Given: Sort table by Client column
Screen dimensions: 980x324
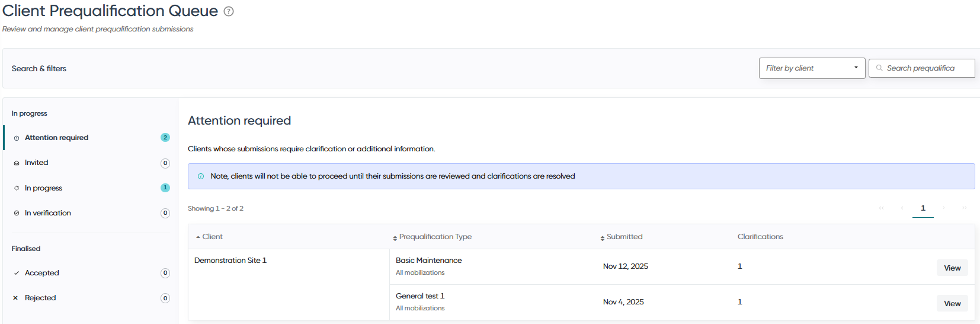Looking at the screenshot, I should point(209,237).
